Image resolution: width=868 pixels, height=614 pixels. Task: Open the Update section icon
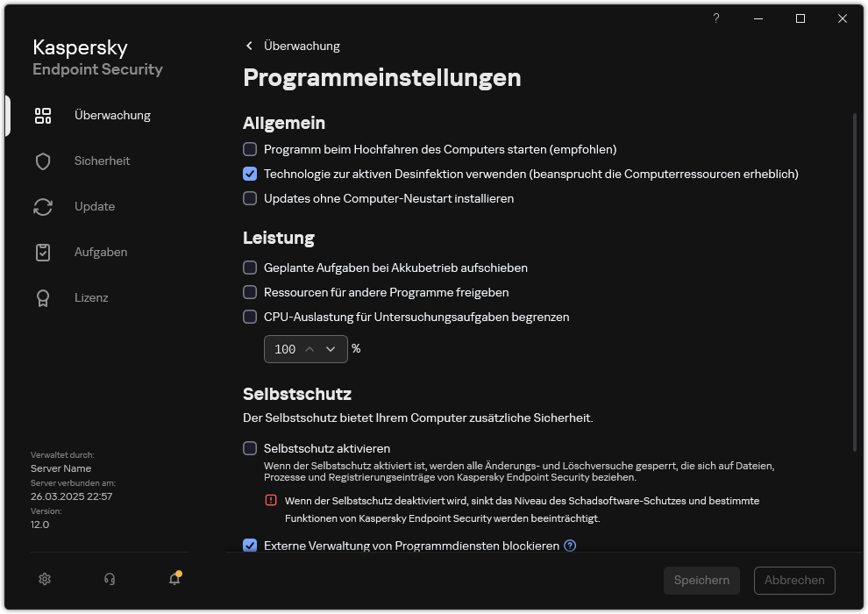(43, 206)
